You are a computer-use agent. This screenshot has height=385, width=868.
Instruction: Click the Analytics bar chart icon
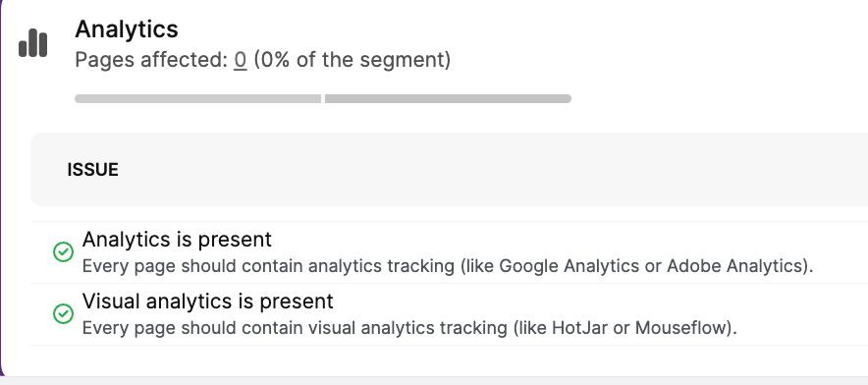coord(32,43)
